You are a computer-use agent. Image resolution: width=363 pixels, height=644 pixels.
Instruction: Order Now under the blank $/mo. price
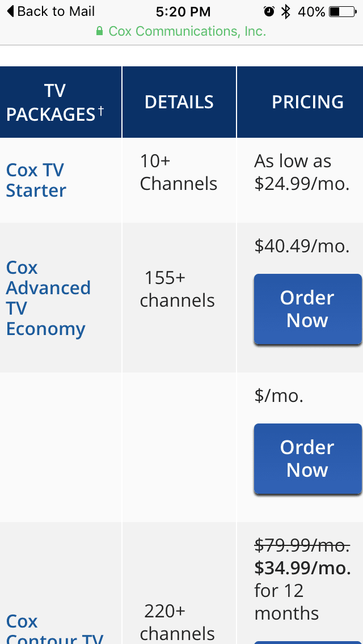click(308, 459)
